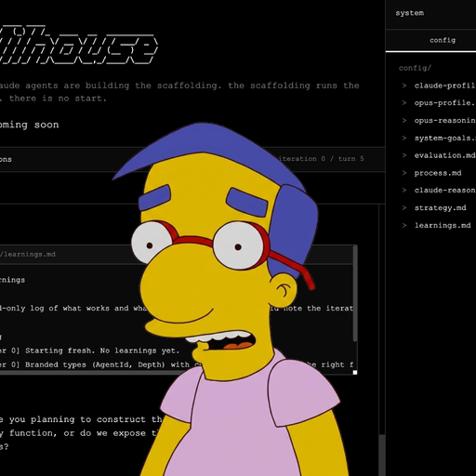Select the system panel header
This screenshot has width=476, height=476.
click(409, 13)
